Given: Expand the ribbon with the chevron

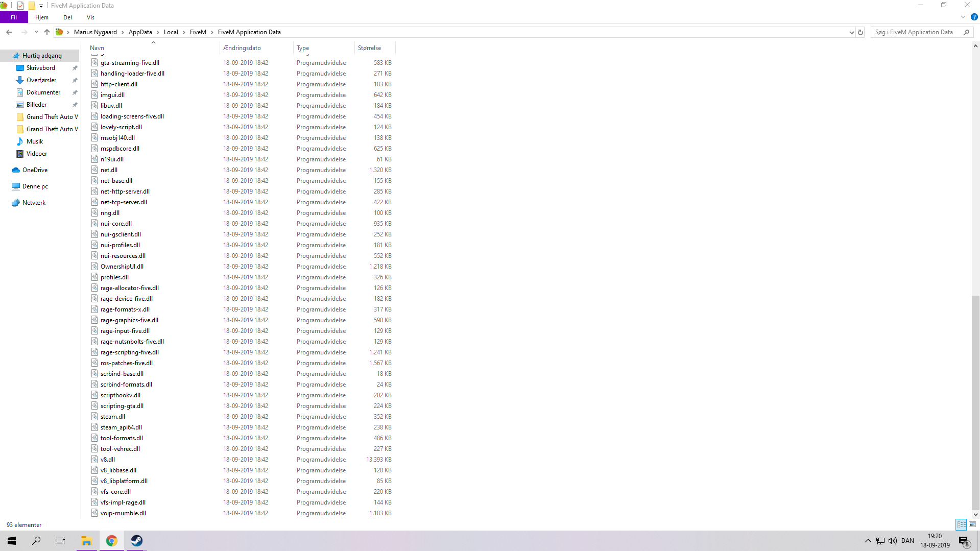Looking at the screenshot, I should (x=963, y=17).
